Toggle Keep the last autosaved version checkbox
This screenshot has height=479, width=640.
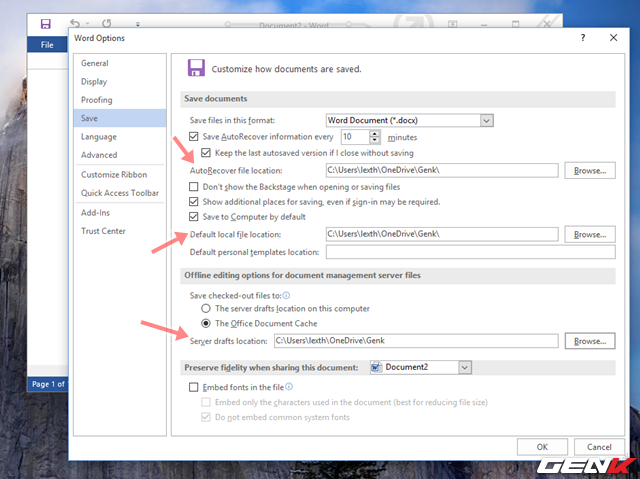(206, 153)
